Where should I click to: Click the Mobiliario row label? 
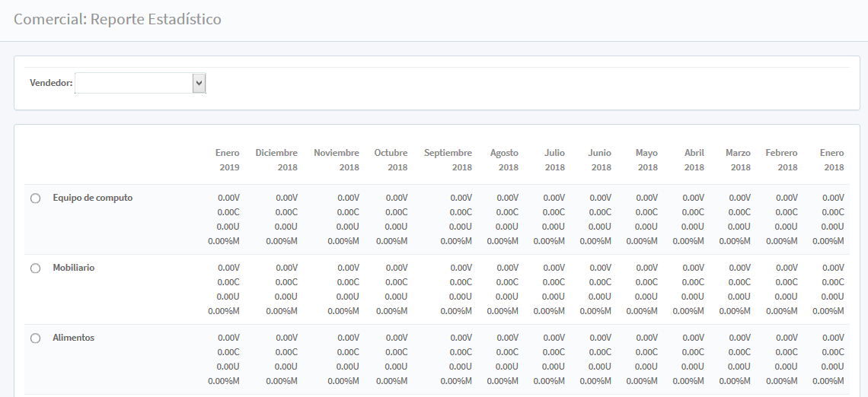tap(74, 268)
